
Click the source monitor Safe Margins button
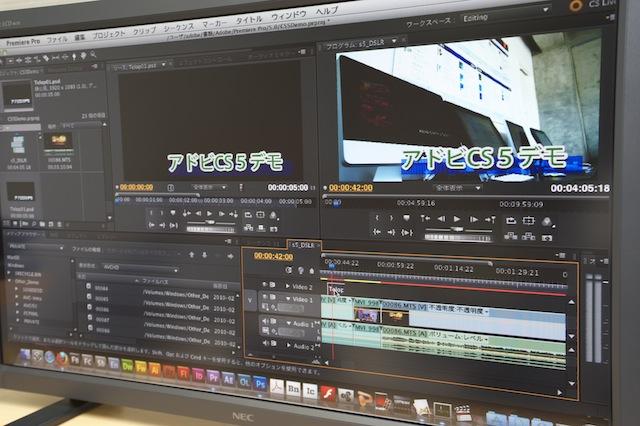coord(260,214)
